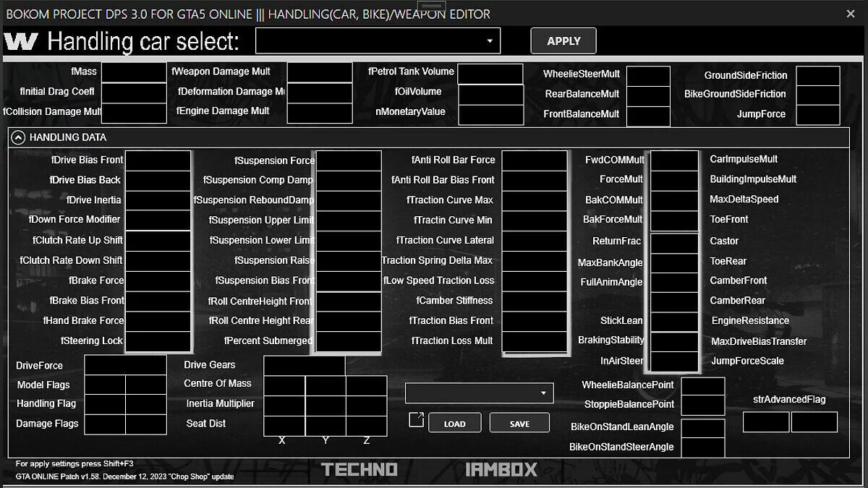Click the APPLY button
This screenshot has height=488, width=868.
click(x=563, y=41)
